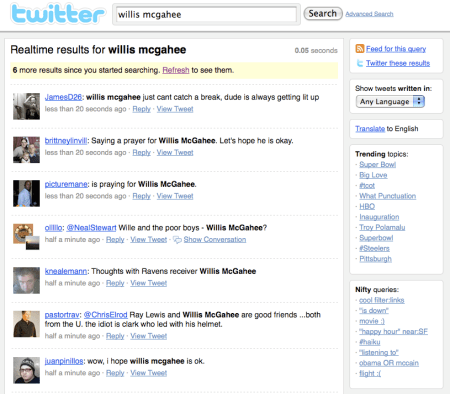Image resolution: width=450 pixels, height=394 pixels.
Task: Click Show Conversation link
Action: (x=215, y=240)
